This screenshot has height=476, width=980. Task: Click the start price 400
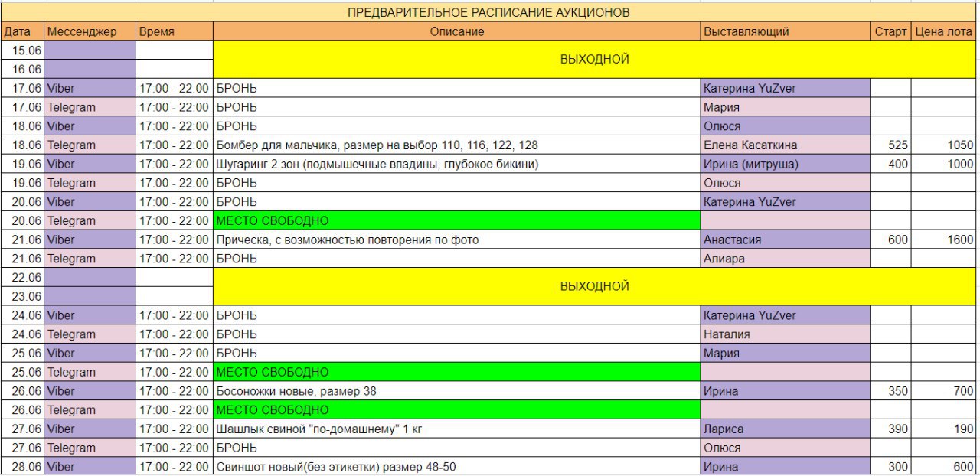click(x=891, y=164)
